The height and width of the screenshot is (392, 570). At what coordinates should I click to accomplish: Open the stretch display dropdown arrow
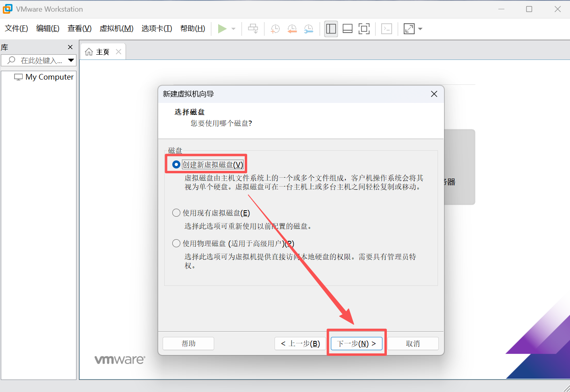420,29
